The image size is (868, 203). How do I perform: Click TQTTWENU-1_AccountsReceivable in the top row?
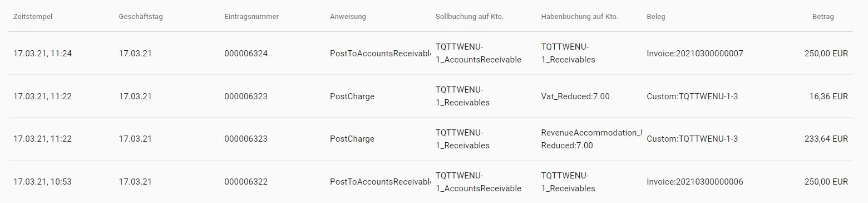[x=479, y=53]
